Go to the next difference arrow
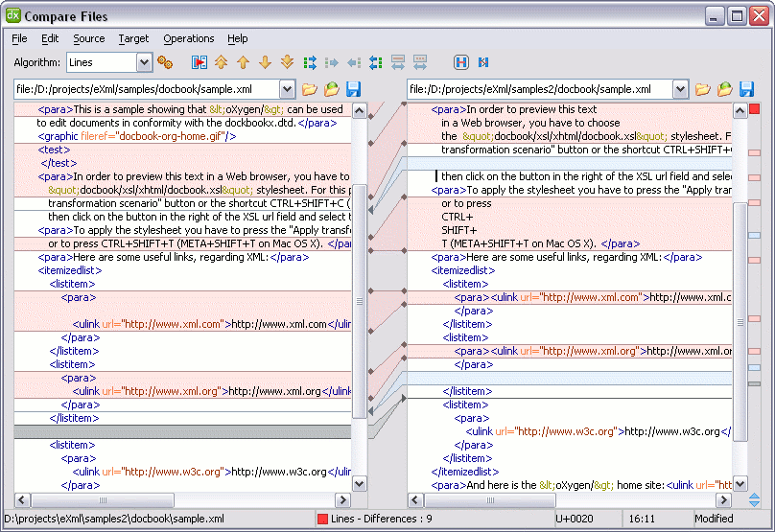775x532 pixels. click(265, 62)
